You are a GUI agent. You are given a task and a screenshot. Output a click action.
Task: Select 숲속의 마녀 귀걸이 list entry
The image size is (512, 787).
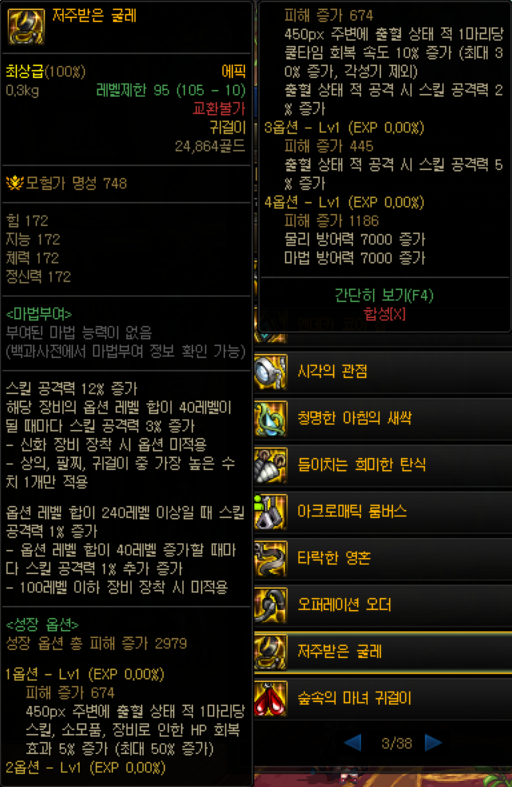pos(383,699)
